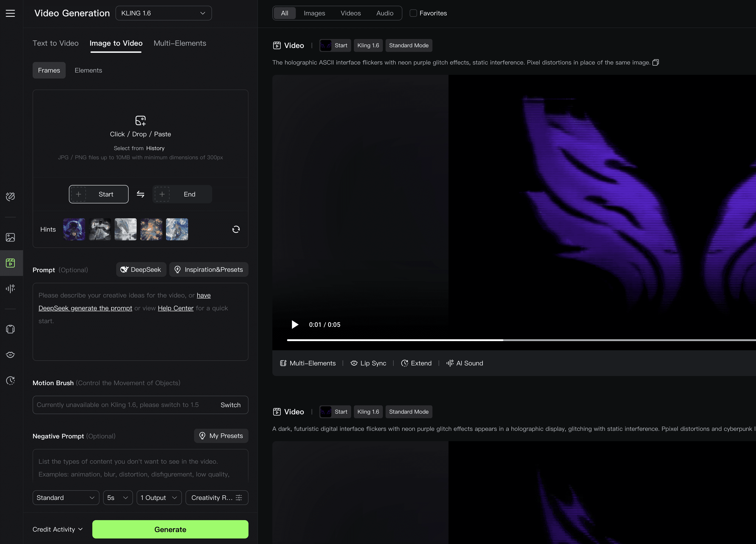756x544 pixels.
Task: Open the AI Videos sidebar section
Action: pos(10,263)
